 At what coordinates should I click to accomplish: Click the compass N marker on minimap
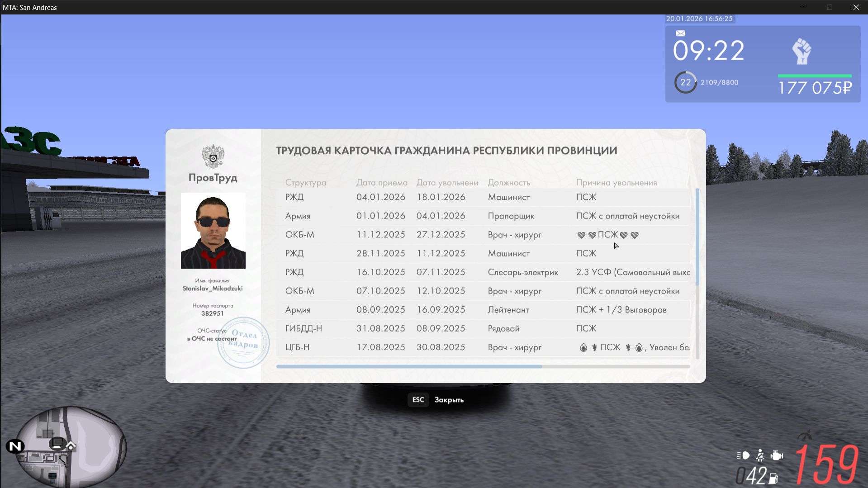point(15,446)
